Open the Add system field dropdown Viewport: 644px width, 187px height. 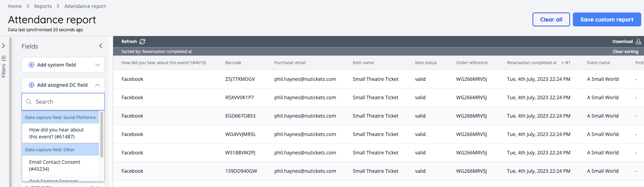97,65
